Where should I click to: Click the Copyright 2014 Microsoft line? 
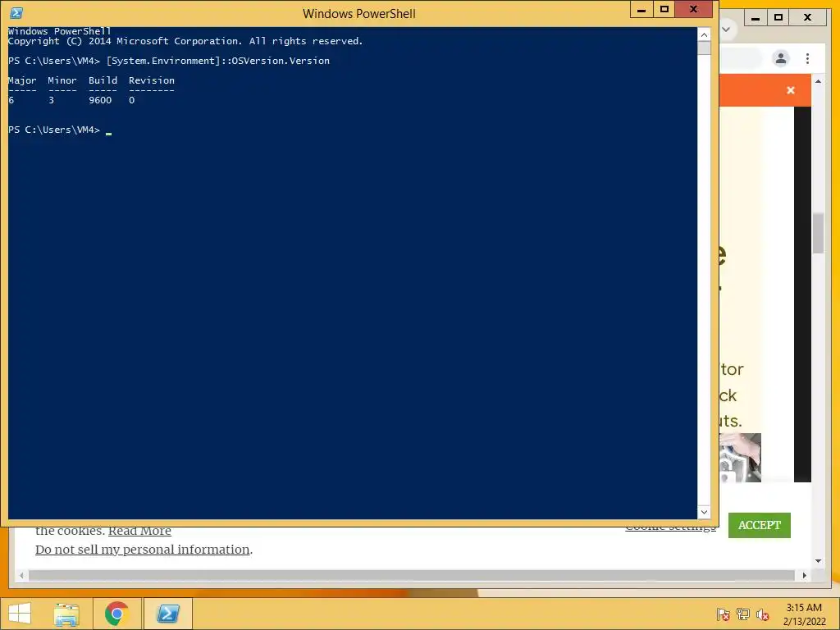point(185,41)
